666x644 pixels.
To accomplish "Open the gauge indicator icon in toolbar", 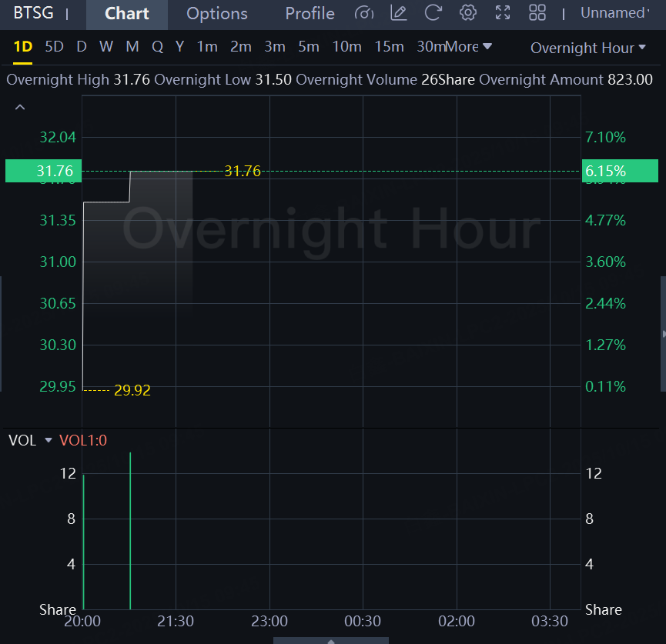I will click(x=364, y=13).
